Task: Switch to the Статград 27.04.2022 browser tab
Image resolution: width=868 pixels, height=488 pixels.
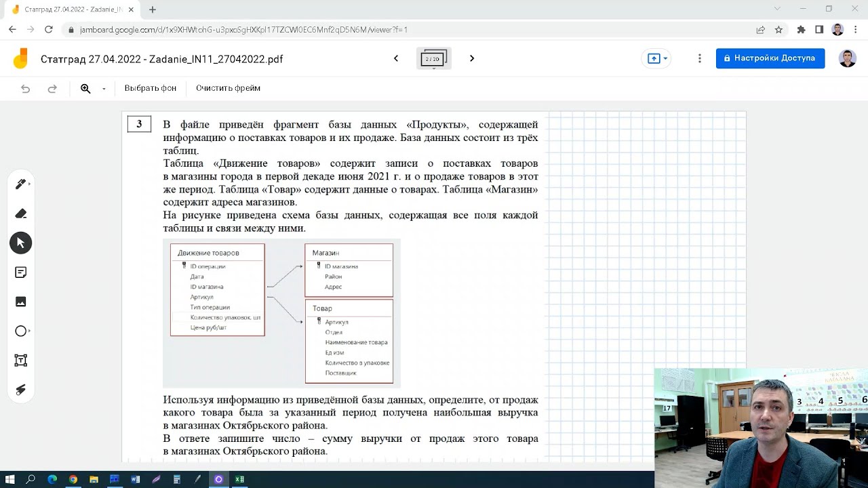Action: pos(68,9)
